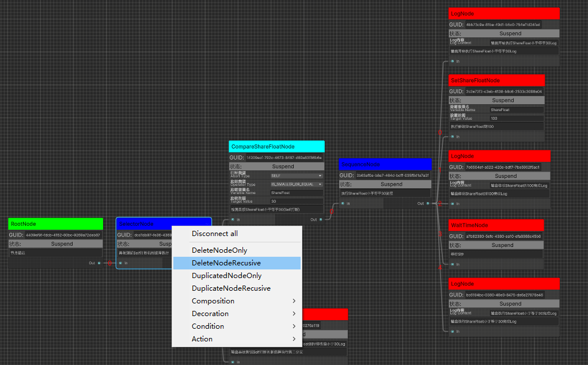Image resolution: width=588 pixels, height=365 pixels.
Task: Click the RootNode Out port
Action: (100, 263)
